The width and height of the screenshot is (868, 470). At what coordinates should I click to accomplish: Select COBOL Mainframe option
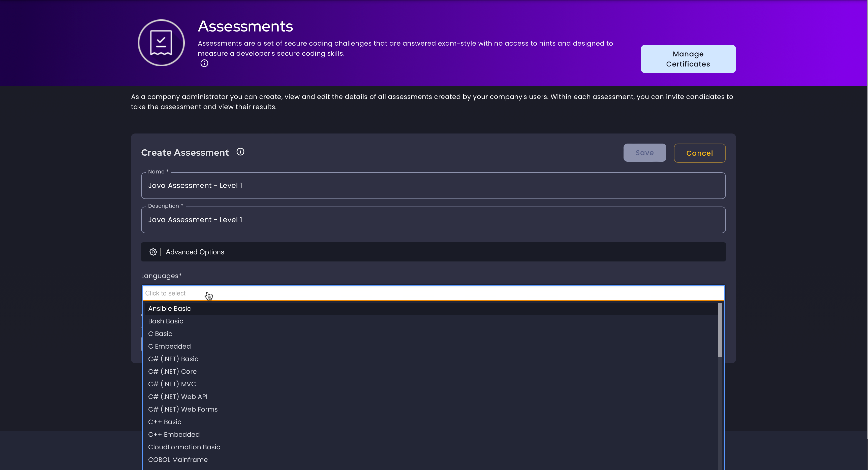pos(431,460)
